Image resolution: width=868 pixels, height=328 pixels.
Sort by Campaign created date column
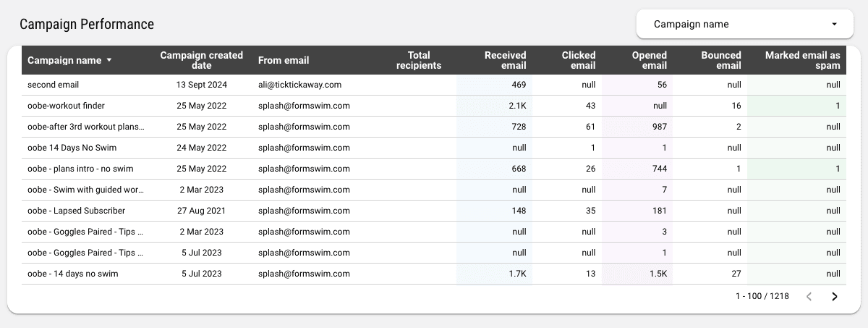tap(202, 60)
